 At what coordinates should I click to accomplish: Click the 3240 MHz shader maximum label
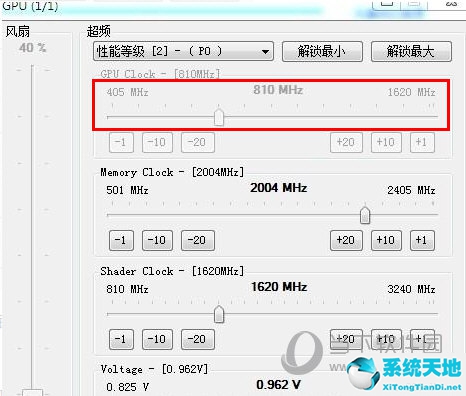411,289
